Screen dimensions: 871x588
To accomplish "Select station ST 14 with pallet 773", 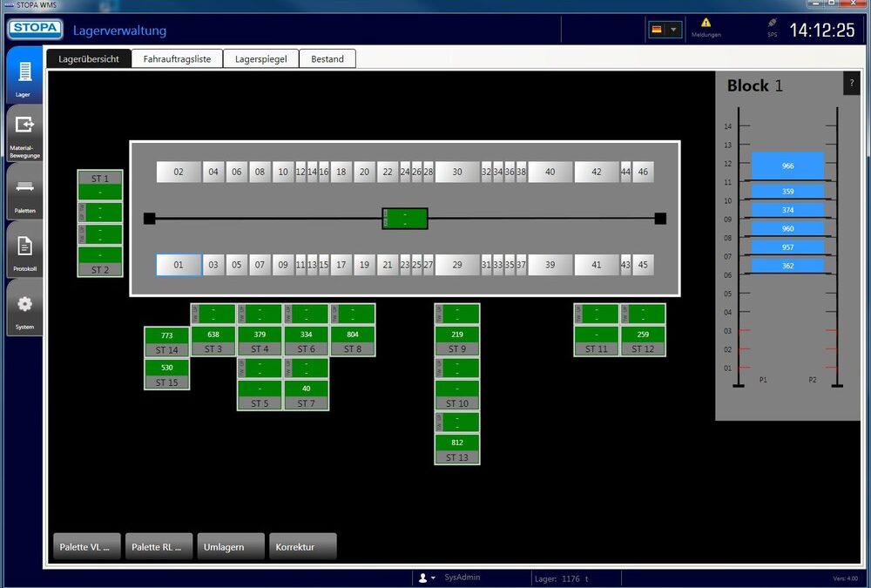I will (166, 341).
